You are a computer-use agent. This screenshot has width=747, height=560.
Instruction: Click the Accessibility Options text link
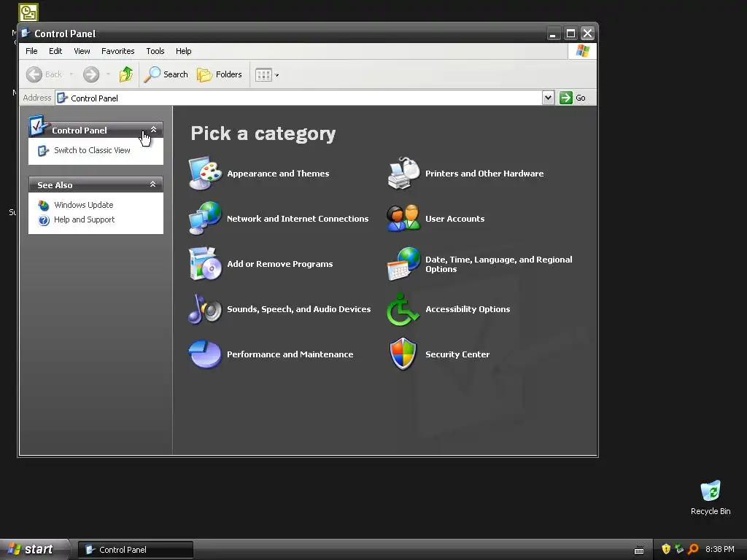click(468, 309)
